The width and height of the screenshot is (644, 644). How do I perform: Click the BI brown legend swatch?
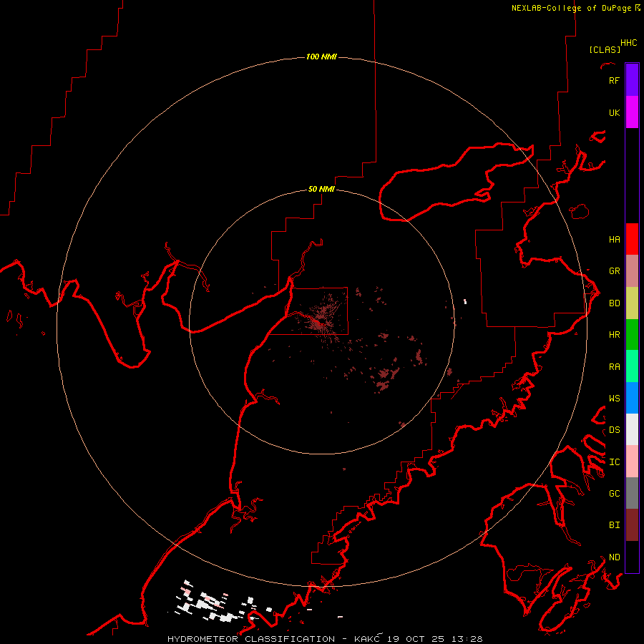tap(632, 525)
